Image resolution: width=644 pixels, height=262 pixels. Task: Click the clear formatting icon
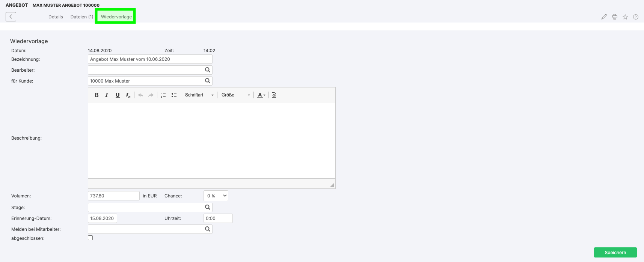128,95
